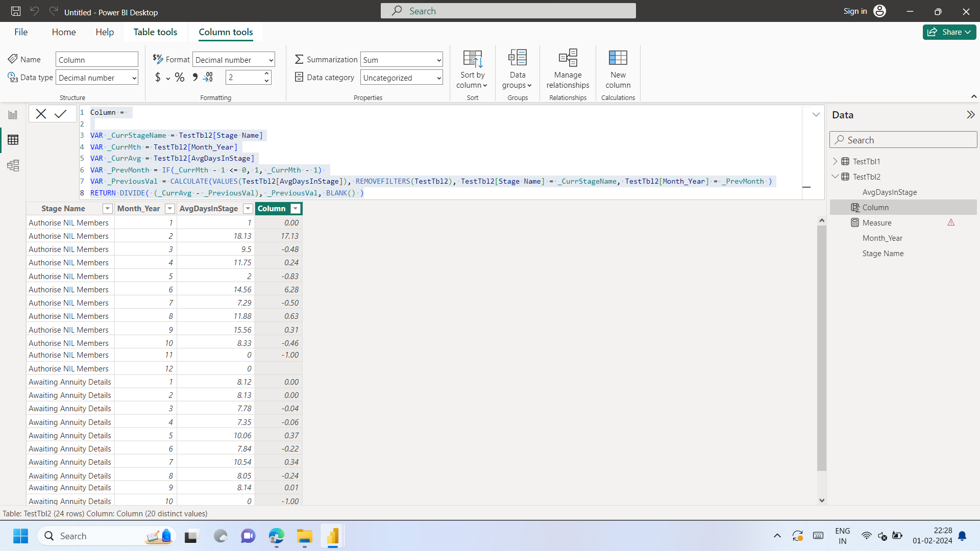Viewport: 980px width, 551px height.
Task: Open the Format dropdown showing Decimal number
Action: (234, 60)
